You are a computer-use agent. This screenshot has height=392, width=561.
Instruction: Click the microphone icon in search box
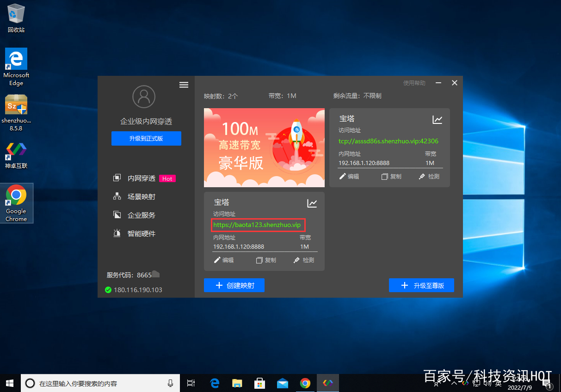(171, 383)
